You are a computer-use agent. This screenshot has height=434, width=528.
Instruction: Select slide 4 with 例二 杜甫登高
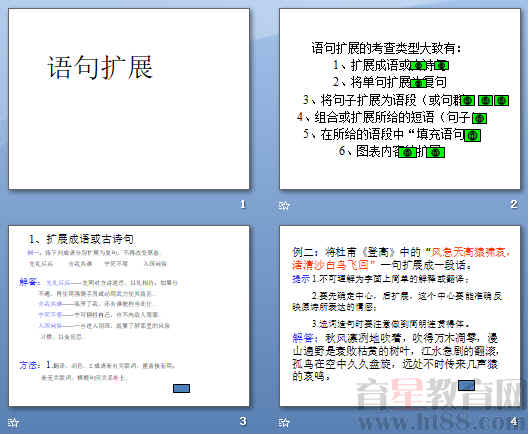tap(400, 316)
